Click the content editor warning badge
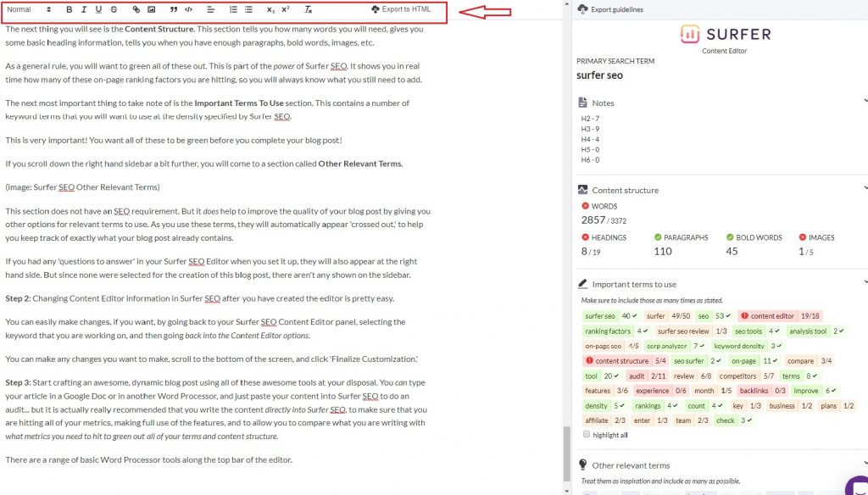 point(745,315)
